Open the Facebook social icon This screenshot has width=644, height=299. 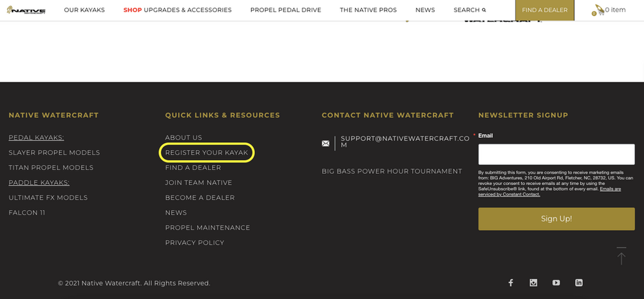click(x=511, y=283)
